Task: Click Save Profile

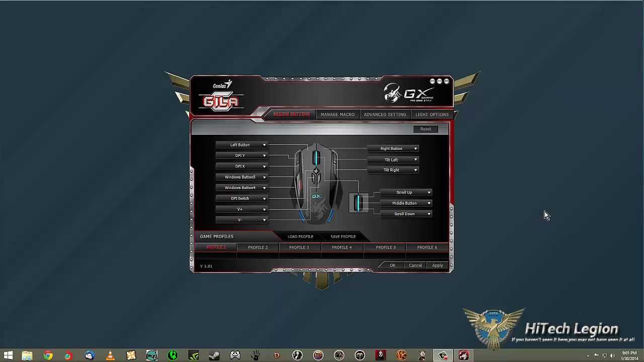Action: tap(343, 237)
